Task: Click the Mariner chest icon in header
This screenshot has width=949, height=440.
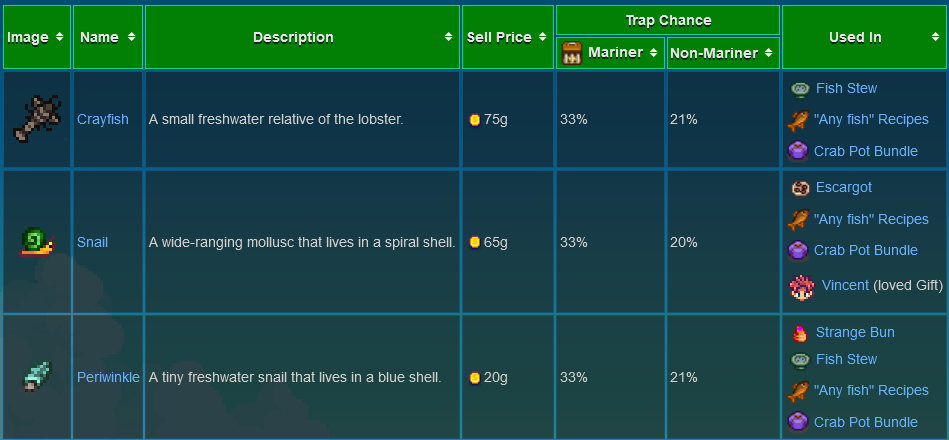Action: pyautogui.click(x=572, y=53)
